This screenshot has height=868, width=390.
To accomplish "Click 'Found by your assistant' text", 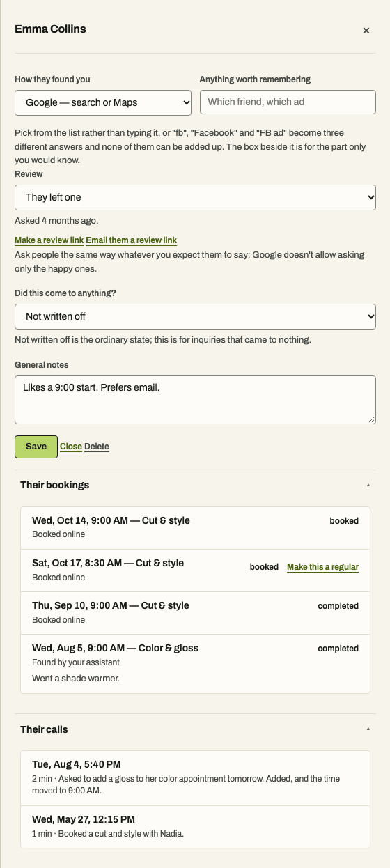I will coord(76,662).
